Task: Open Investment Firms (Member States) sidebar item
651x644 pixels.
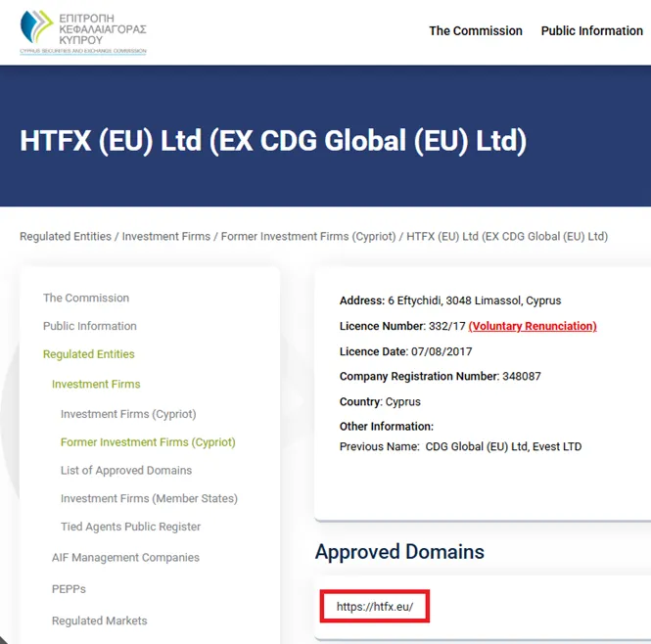Action: click(x=149, y=498)
